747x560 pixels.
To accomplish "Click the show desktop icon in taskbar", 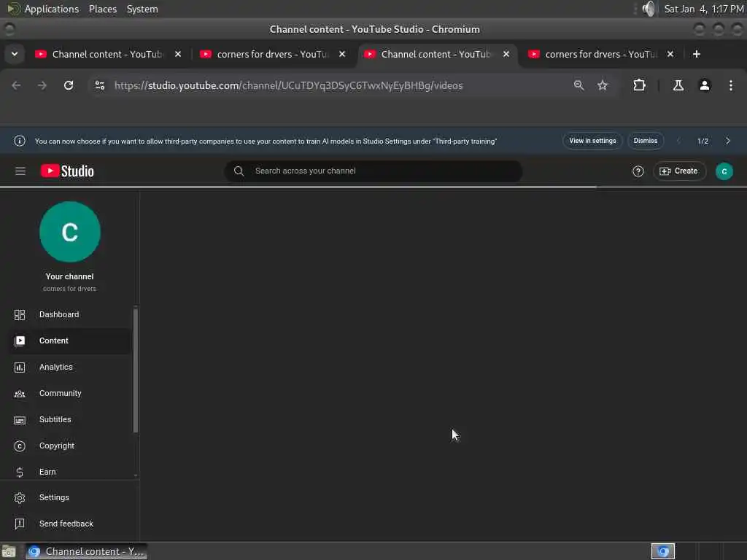I will pyautogui.click(x=9, y=551).
